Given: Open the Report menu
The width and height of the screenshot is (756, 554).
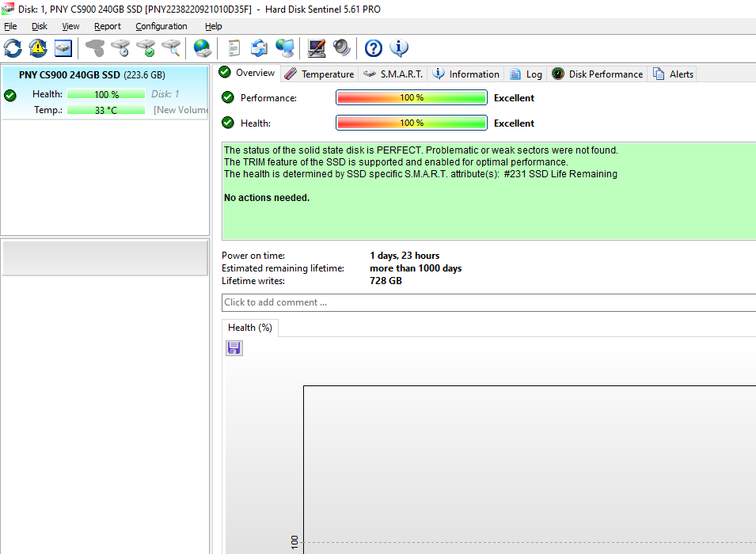Looking at the screenshot, I should click(x=108, y=26).
